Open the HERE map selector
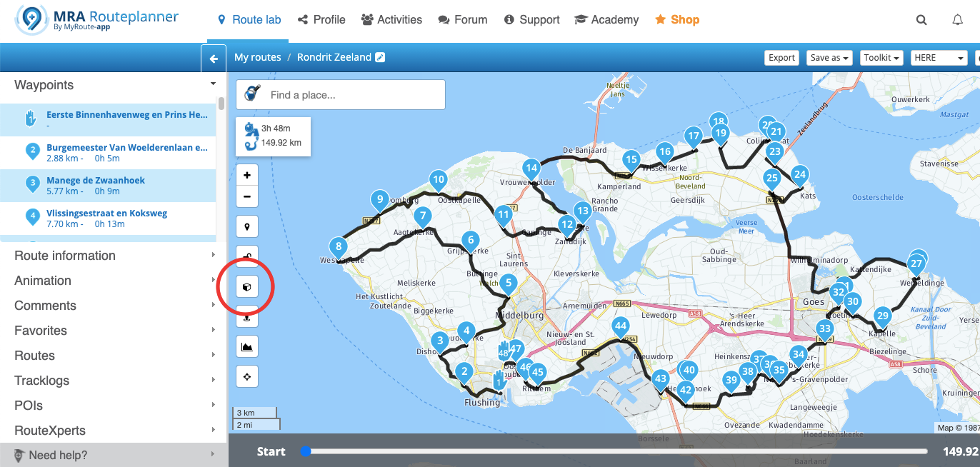 click(x=939, y=58)
